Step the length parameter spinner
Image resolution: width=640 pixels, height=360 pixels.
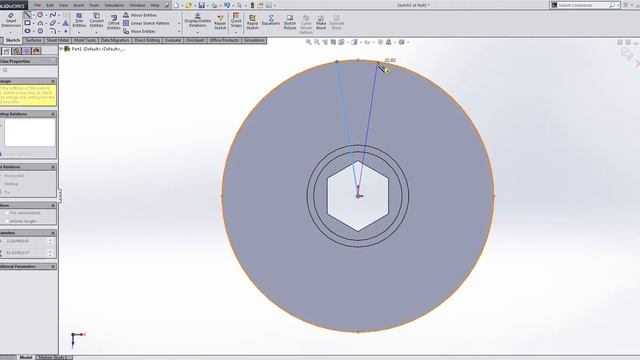50,241
